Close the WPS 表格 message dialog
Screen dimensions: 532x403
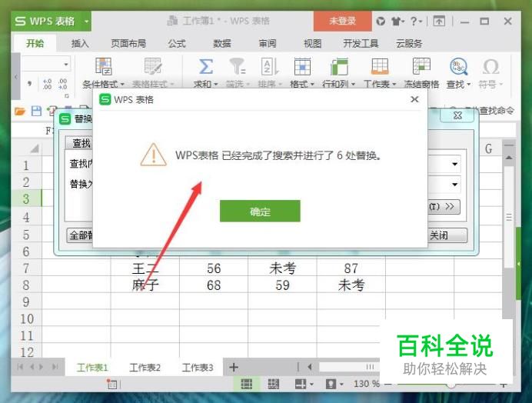pyautogui.click(x=414, y=99)
